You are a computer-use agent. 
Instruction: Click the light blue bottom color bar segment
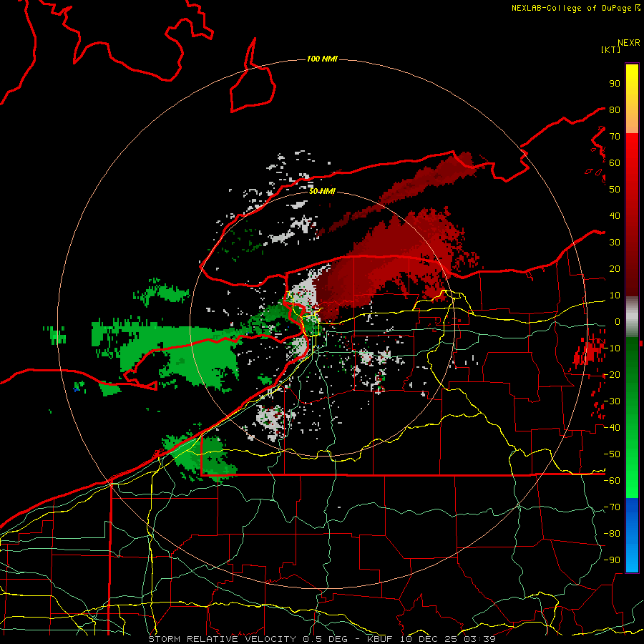[x=632, y=557]
